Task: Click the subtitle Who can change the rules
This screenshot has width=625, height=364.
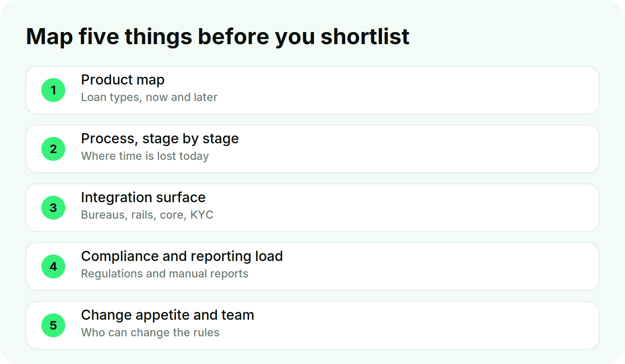Action: [150, 332]
